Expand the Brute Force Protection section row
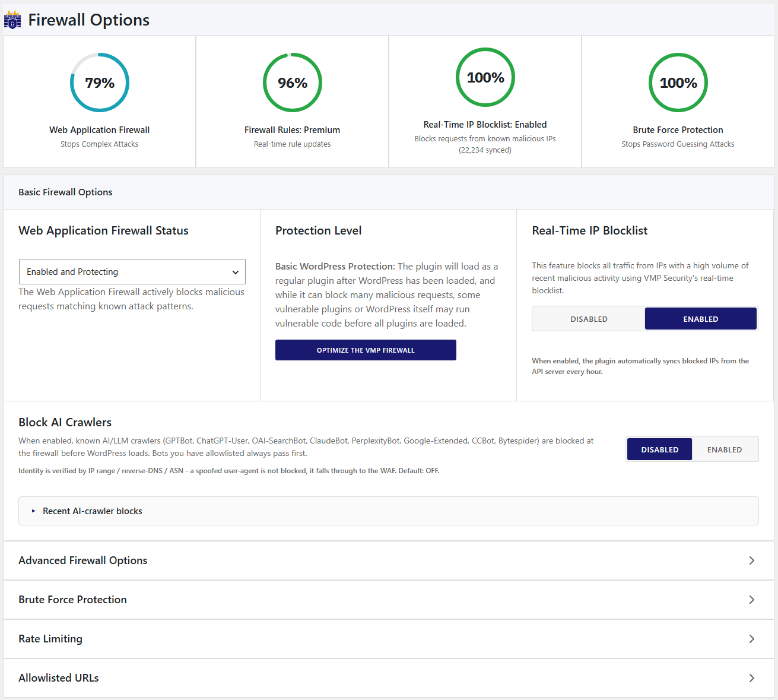 click(x=389, y=600)
